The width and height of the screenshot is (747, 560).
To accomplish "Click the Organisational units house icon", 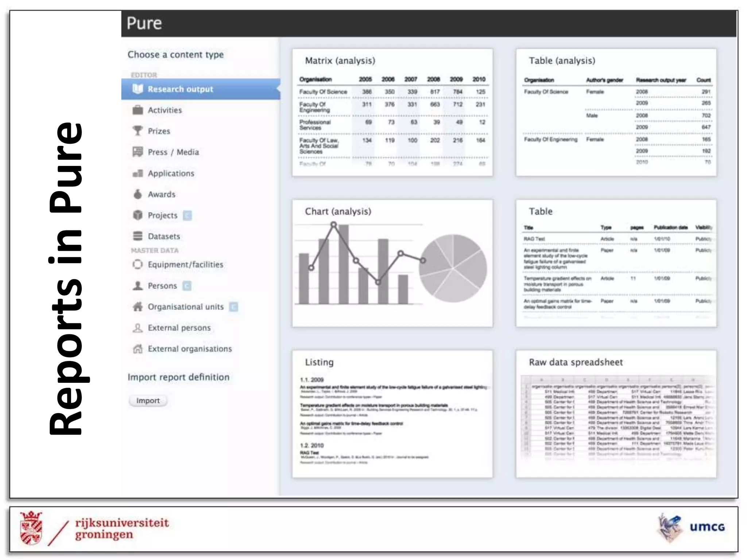I will click(x=138, y=307).
